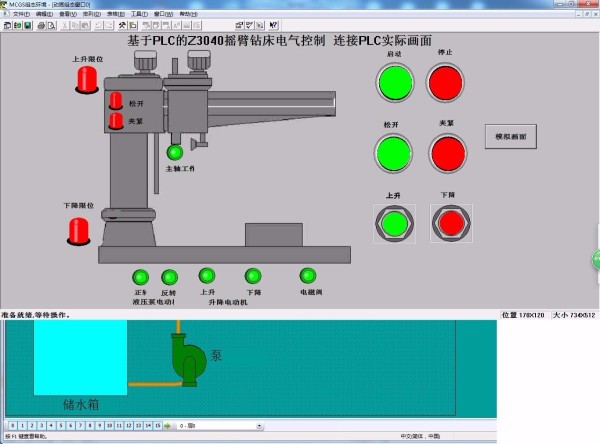The width and height of the screenshot is (600, 444).
Task: Click the Redo toolbar icon
Action: click(109, 25)
